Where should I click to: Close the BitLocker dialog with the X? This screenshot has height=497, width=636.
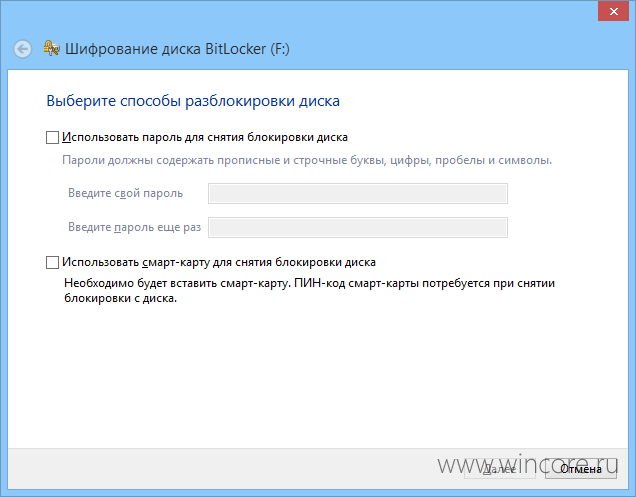click(614, 11)
